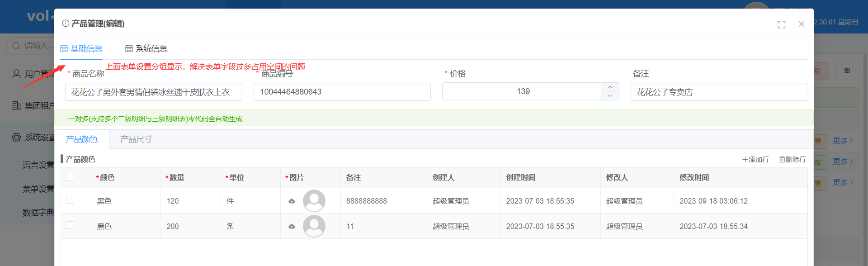Switch to the 产品尺寸 tab
This screenshot has height=266, width=868.
tap(136, 139)
